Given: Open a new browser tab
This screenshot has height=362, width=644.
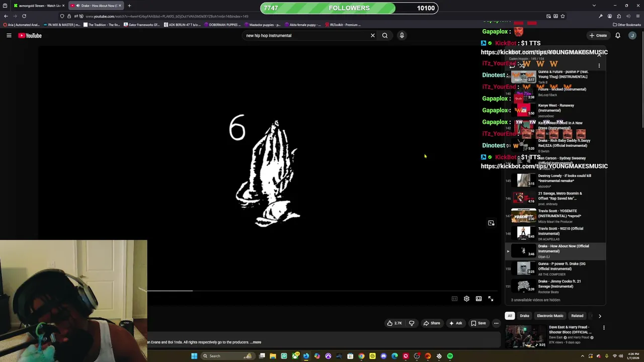Looking at the screenshot, I should (x=129, y=6).
